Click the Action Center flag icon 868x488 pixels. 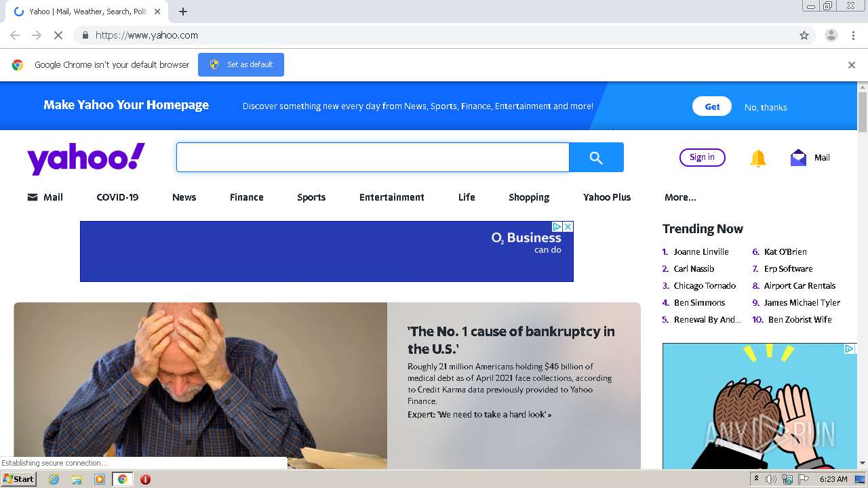804,479
